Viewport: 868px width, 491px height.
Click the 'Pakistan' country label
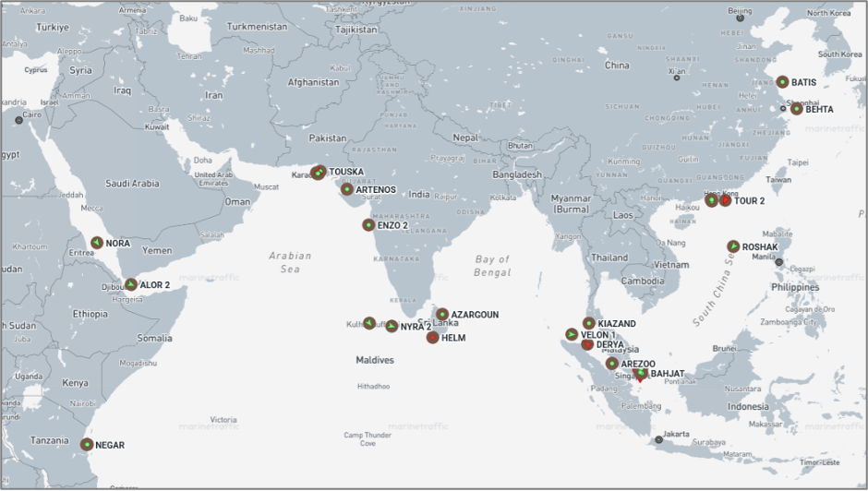(328, 138)
